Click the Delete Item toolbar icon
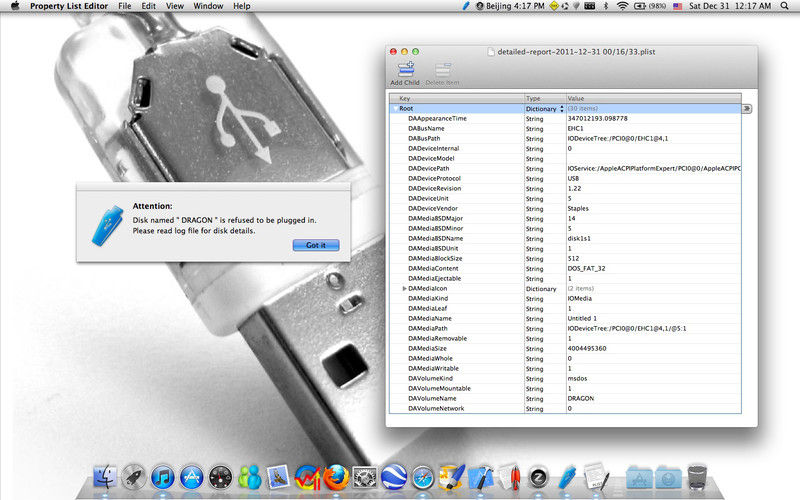800x500 pixels. coord(443,70)
